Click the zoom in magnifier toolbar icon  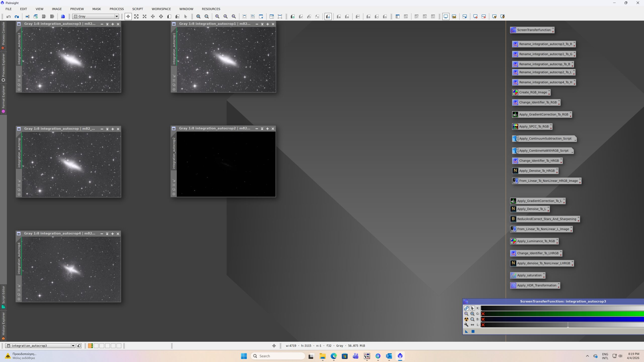(x=198, y=17)
